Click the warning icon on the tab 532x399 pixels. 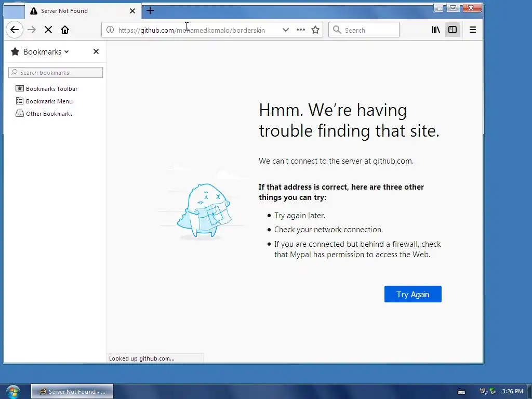click(x=34, y=11)
